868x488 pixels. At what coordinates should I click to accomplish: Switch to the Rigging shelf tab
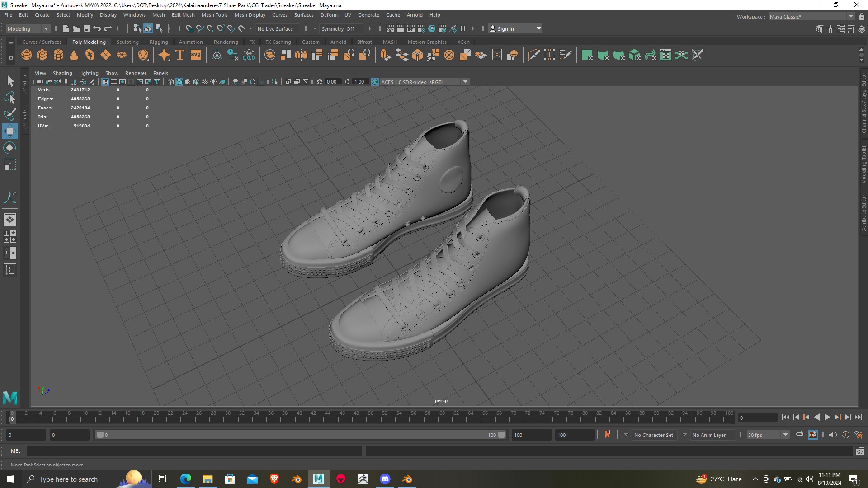point(159,42)
